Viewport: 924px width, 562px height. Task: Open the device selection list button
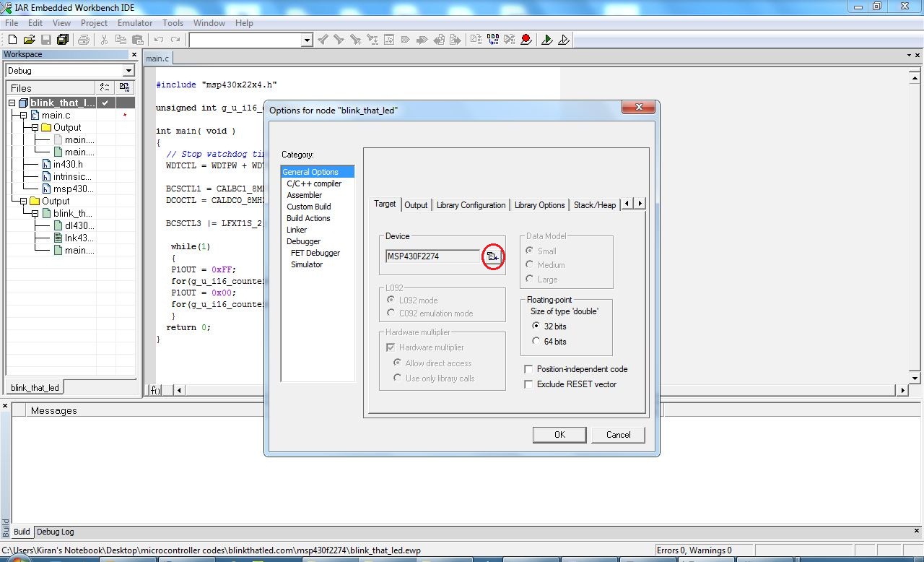click(492, 256)
